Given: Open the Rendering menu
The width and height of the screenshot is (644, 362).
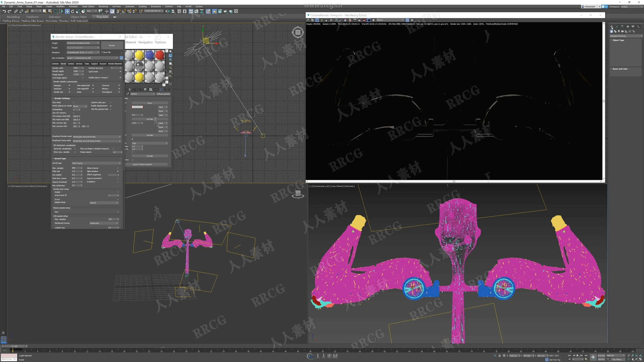Looking at the screenshot, I should click(x=103, y=7).
